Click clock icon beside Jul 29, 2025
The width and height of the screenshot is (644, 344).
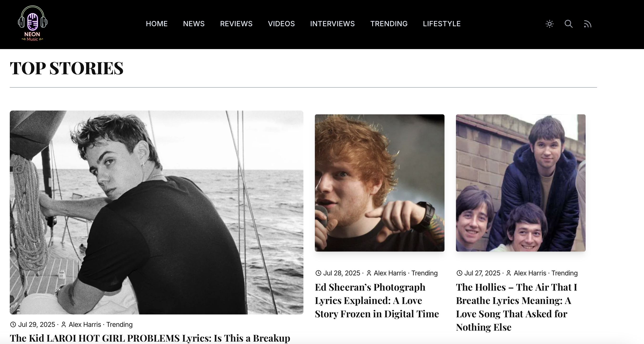coord(13,324)
